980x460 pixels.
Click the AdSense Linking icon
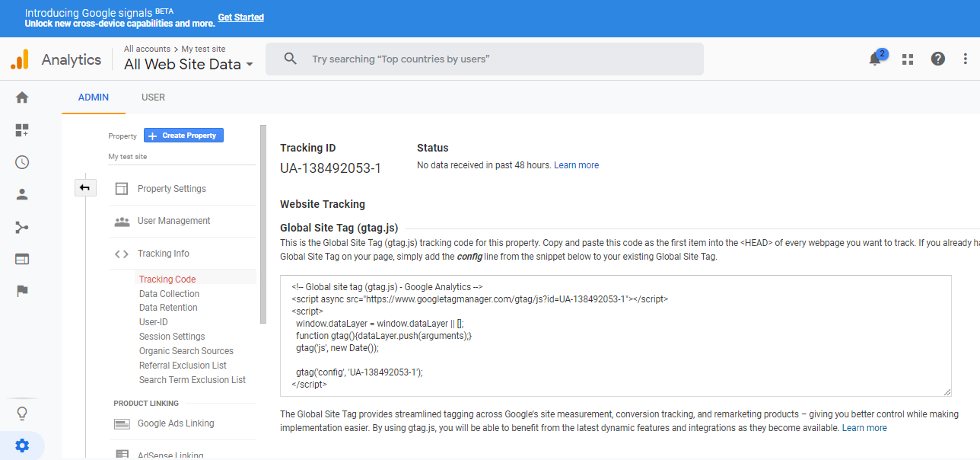pyautogui.click(x=122, y=455)
